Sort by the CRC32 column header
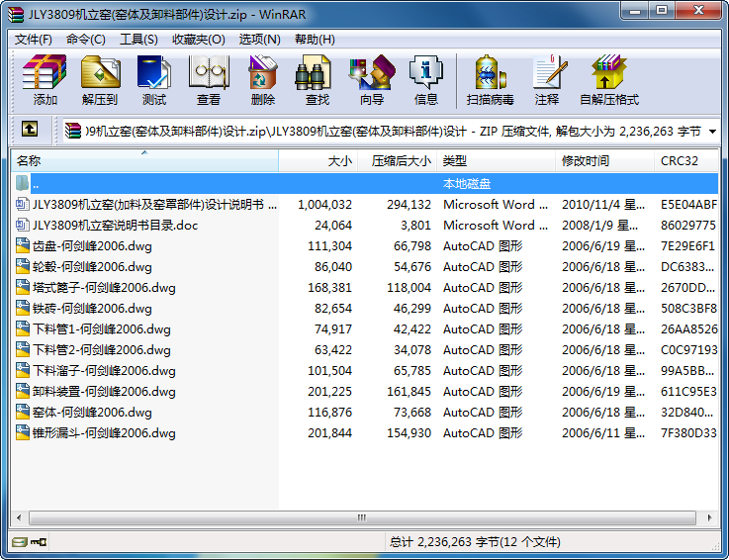Image resolution: width=729 pixels, height=560 pixels. 686,161
